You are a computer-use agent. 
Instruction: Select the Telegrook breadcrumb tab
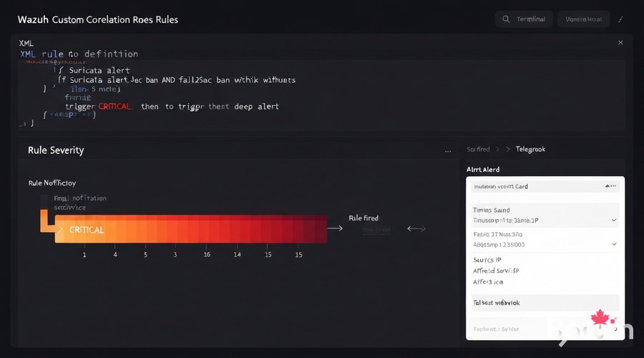pos(530,149)
